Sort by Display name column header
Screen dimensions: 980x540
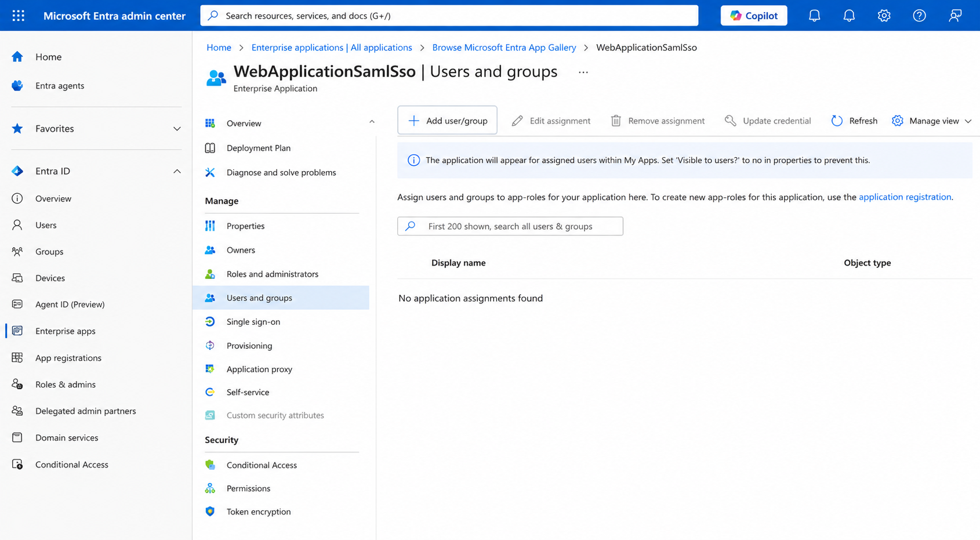[458, 263]
